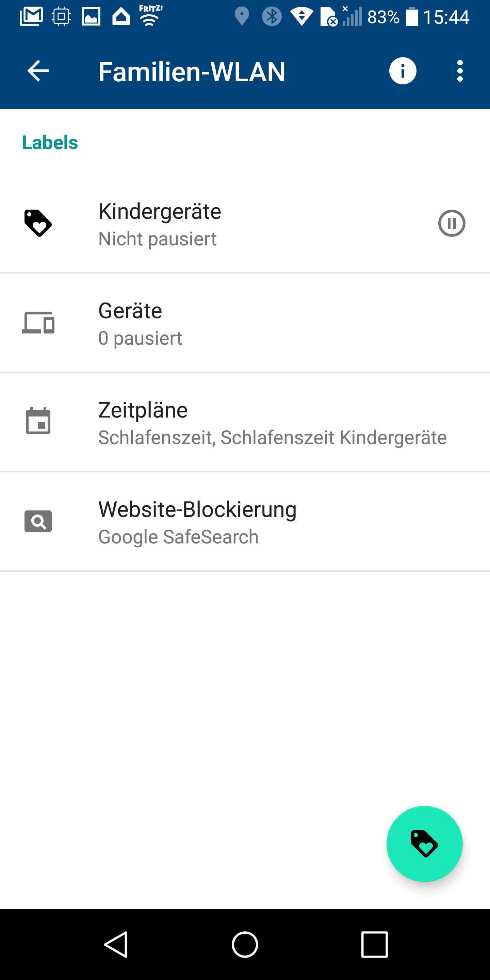Tap the Zeitpläne calendar icon
Viewport: 490px width, 980px height.
(38, 421)
